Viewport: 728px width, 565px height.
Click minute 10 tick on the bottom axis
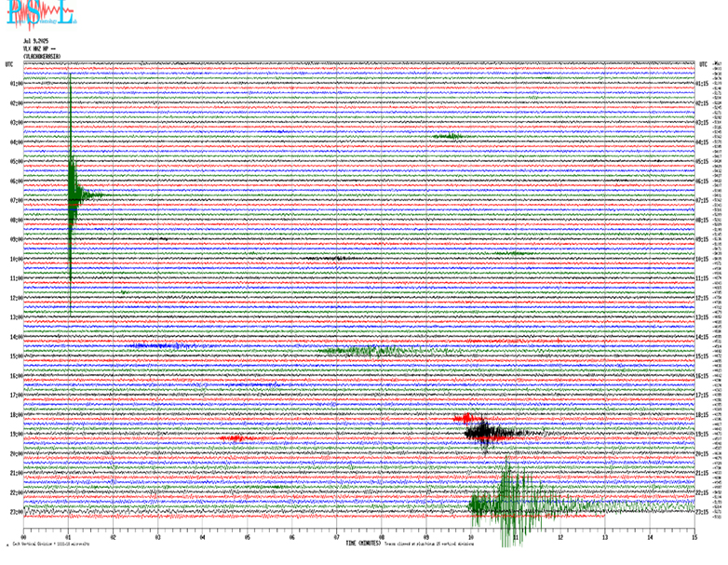471,537
